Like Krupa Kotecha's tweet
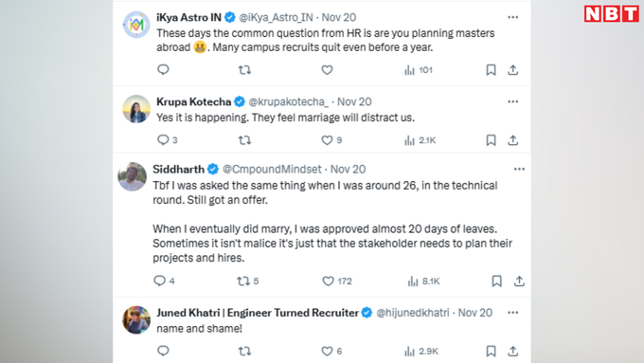Image resolution: width=644 pixels, height=363 pixels. pos(331,140)
